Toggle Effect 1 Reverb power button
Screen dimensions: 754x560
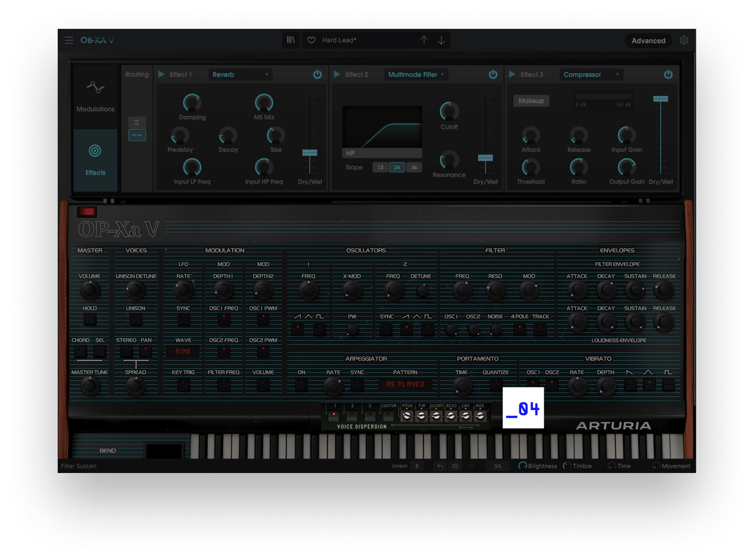[x=317, y=75]
